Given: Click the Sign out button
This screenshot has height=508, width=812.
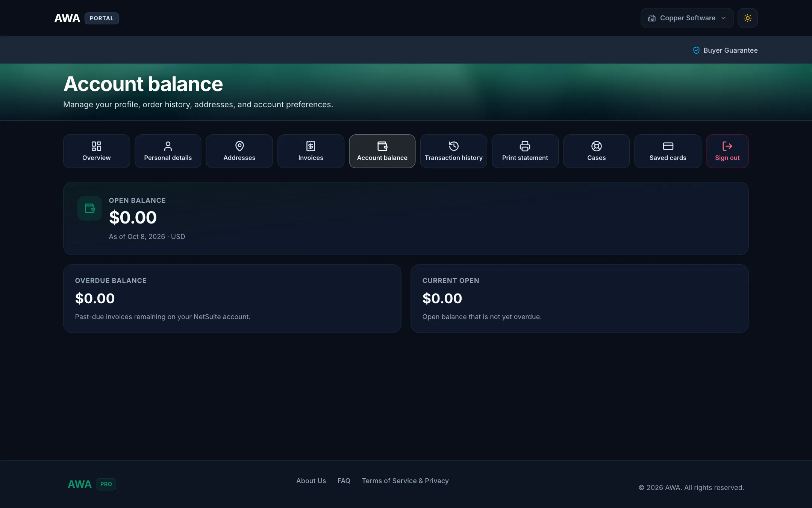Looking at the screenshot, I should coord(727,151).
